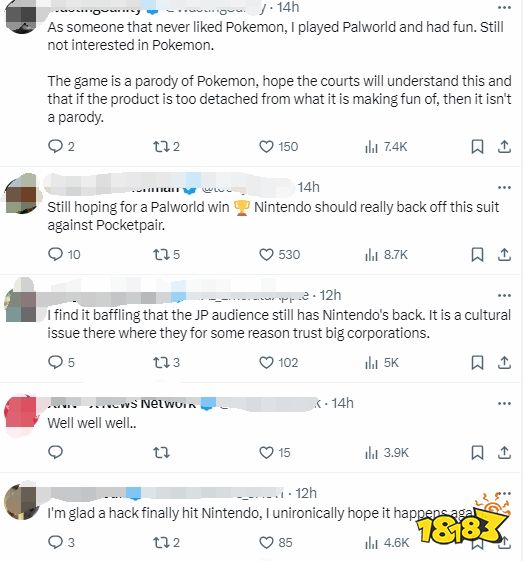Screen dimensions: 523x561
Task: Open more options for Palworld win tweet
Action: tap(504, 187)
